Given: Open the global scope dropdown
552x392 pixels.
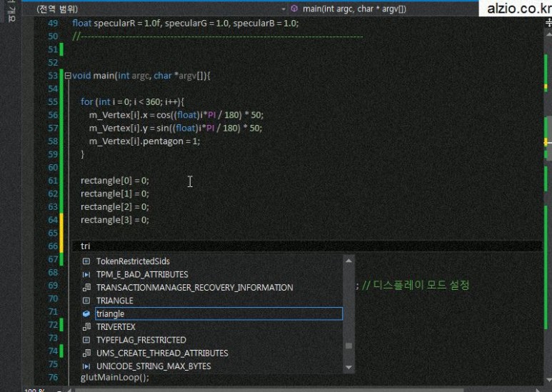Looking at the screenshot, I should coord(161,9).
